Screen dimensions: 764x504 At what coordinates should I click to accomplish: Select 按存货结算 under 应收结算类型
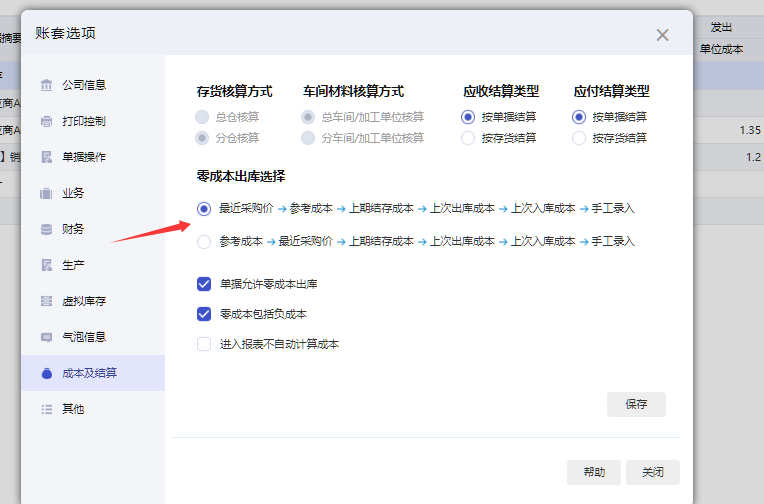click(468, 138)
